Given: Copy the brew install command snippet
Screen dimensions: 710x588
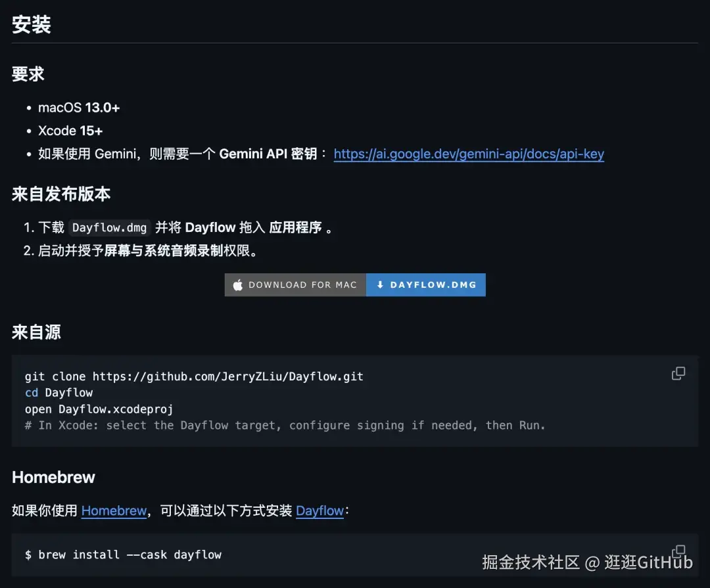Looking at the screenshot, I should [678, 551].
